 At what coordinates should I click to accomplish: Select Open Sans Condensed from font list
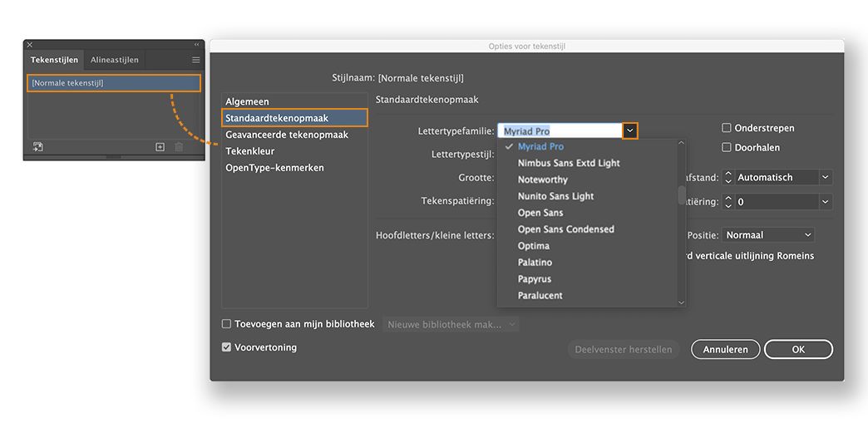coord(565,229)
